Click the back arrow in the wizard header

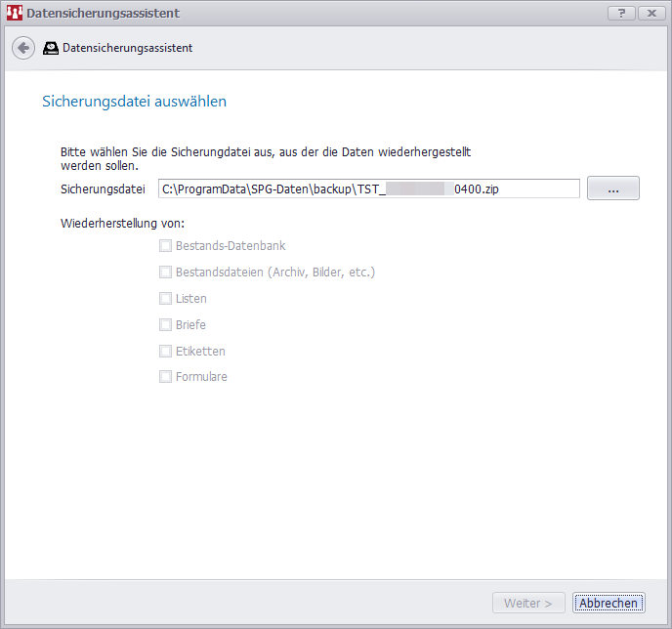(x=23, y=48)
